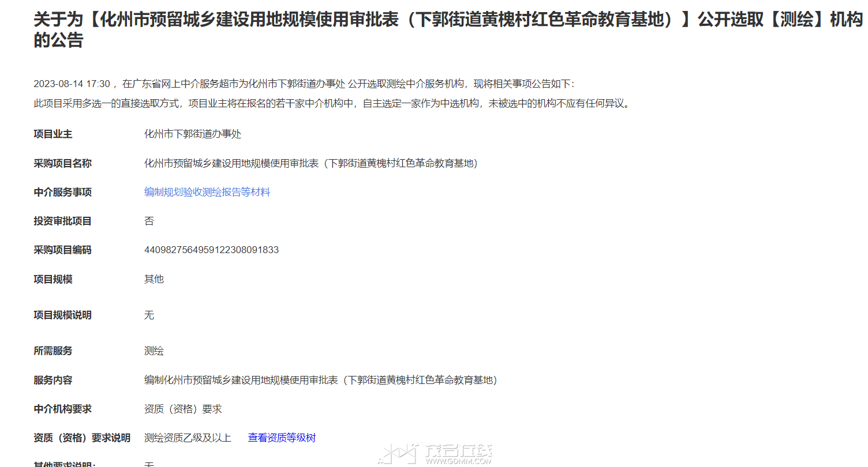Click 化州市下郭街道办事处 in the 项目业主 row

(193, 134)
